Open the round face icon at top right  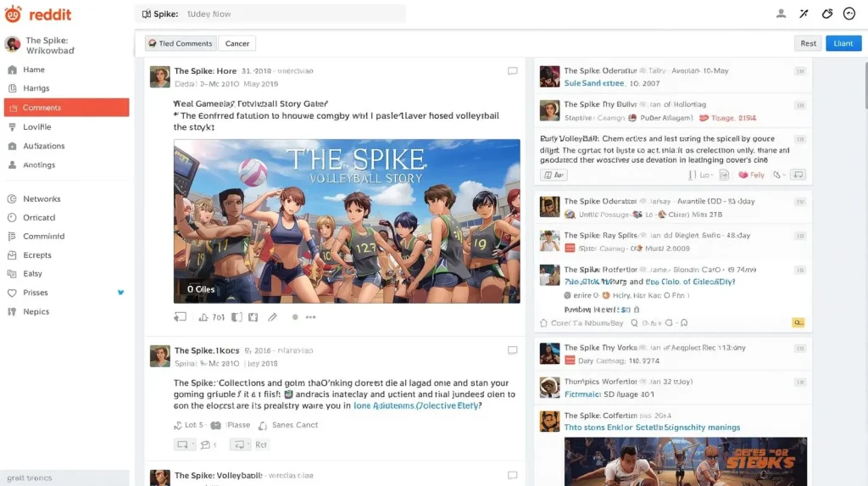click(x=849, y=14)
